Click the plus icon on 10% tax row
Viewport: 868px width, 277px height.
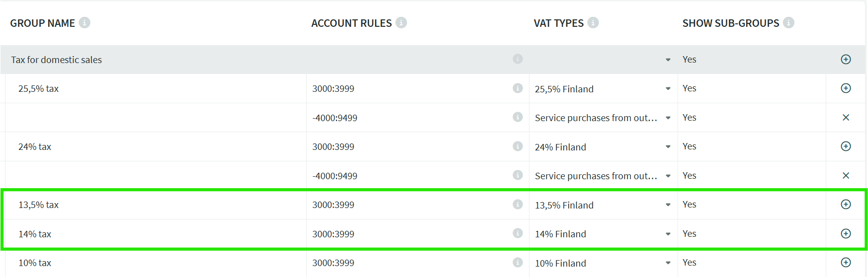846,263
